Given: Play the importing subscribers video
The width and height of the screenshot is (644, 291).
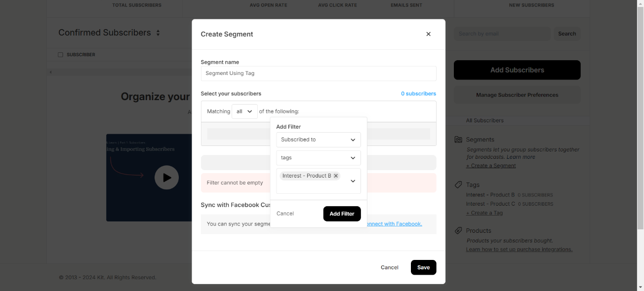Looking at the screenshot, I should (166, 178).
